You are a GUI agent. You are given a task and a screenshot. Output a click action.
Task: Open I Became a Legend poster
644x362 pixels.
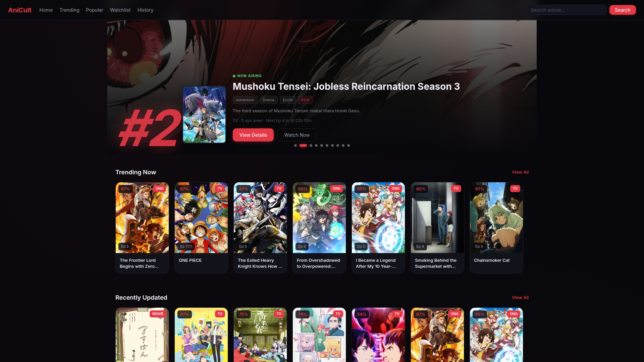[378, 218]
